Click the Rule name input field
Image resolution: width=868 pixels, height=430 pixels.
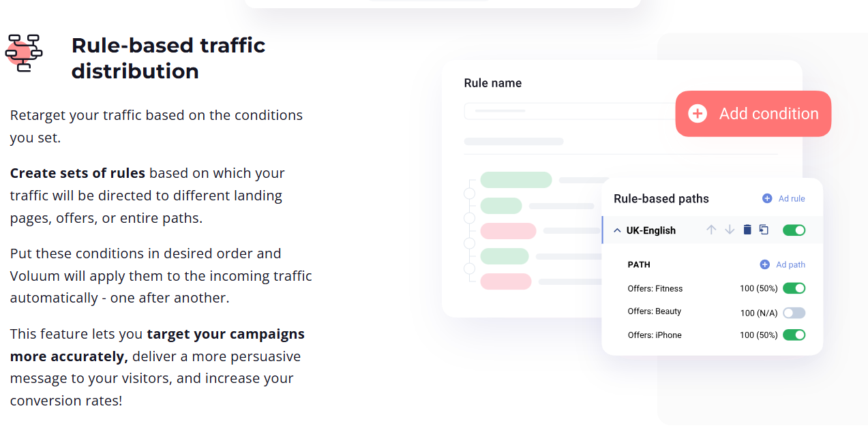tap(569, 111)
